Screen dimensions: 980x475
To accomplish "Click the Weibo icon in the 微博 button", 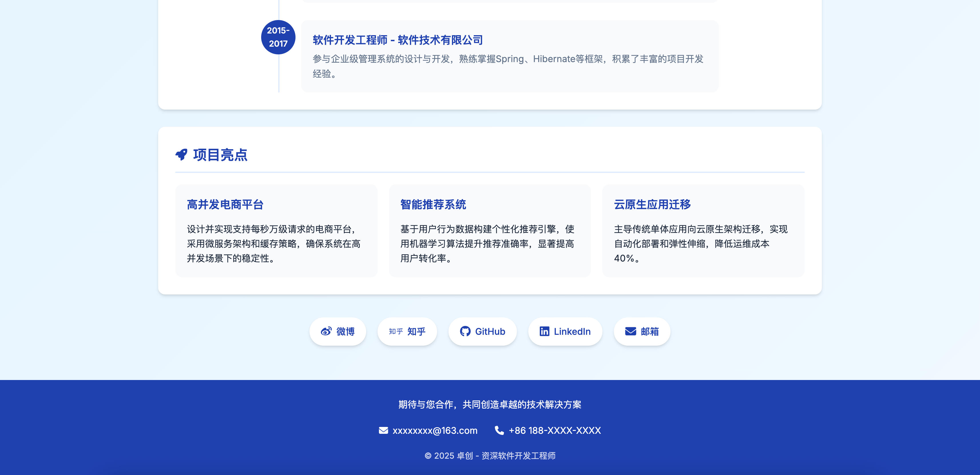I will point(326,331).
